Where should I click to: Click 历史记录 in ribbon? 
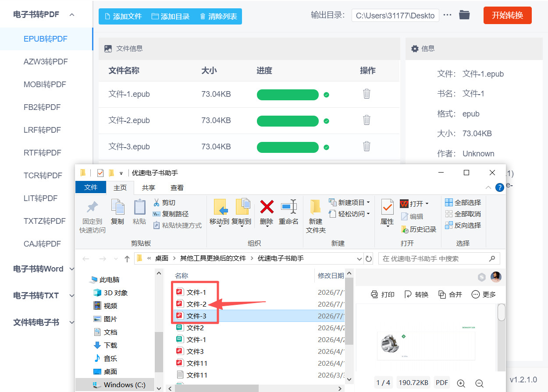click(419, 229)
